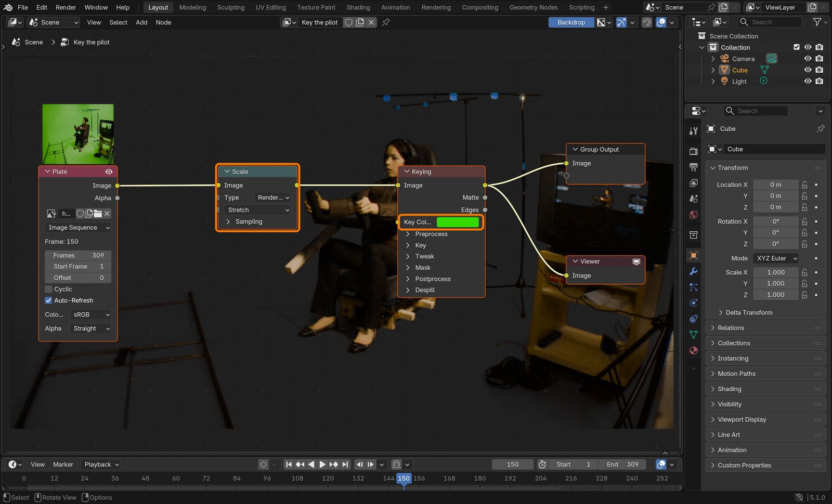Image resolution: width=832 pixels, height=504 pixels.
Task: Disable rendering for the Light object
Action: coord(819,81)
